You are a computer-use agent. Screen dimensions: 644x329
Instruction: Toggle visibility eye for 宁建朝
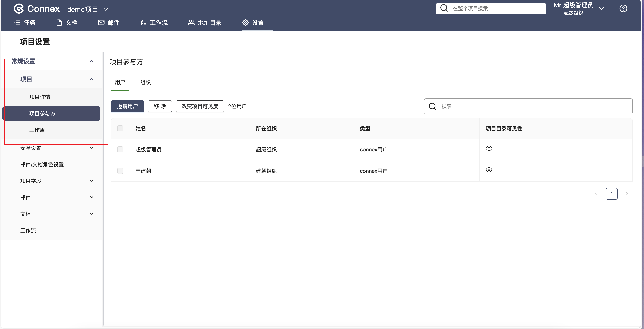pyautogui.click(x=489, y=170)
